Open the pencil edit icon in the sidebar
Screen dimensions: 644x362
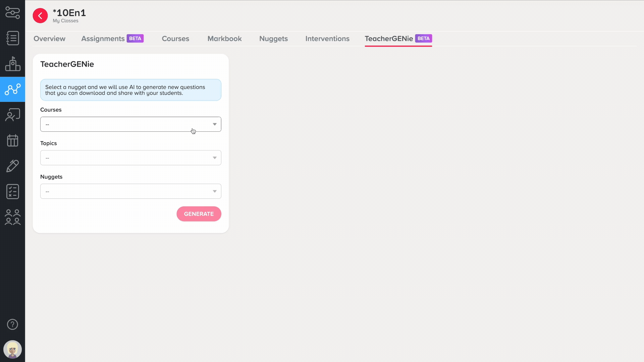point(12,166)
